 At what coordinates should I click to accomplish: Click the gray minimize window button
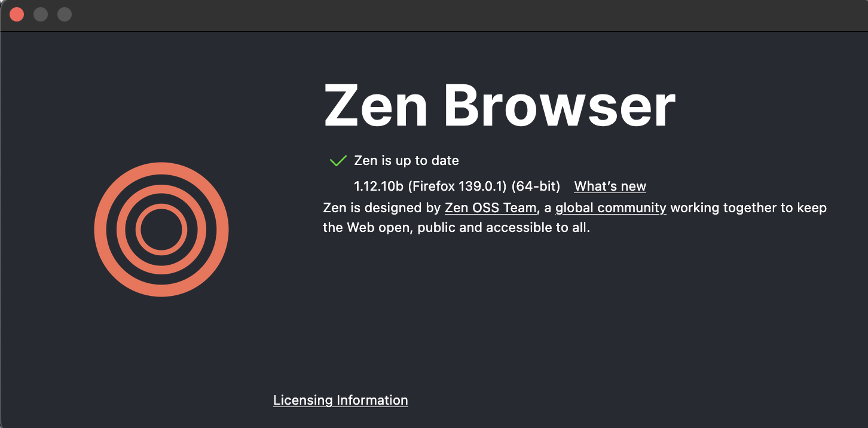pos(41,14)
